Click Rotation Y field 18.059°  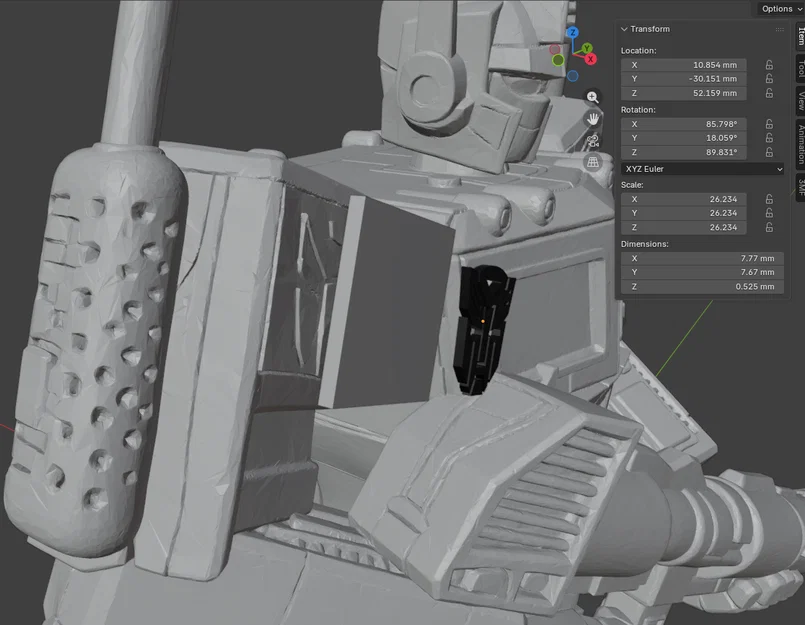[683, 138]
